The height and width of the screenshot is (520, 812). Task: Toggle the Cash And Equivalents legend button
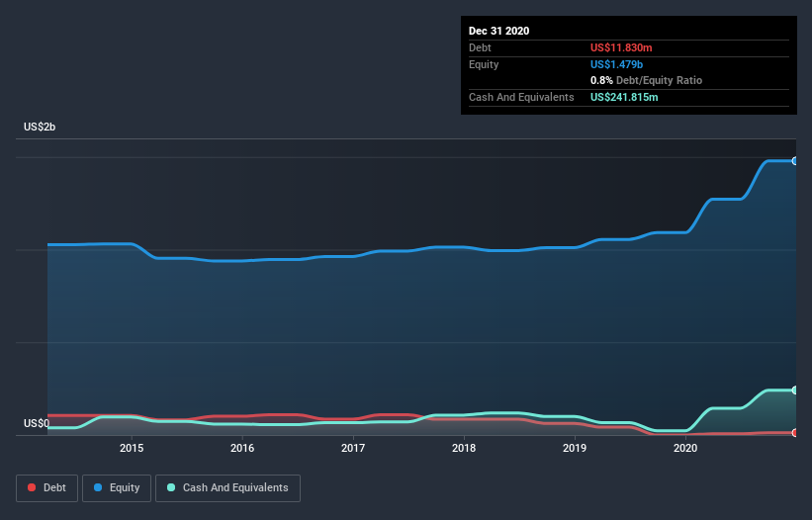tap(227, 488)
